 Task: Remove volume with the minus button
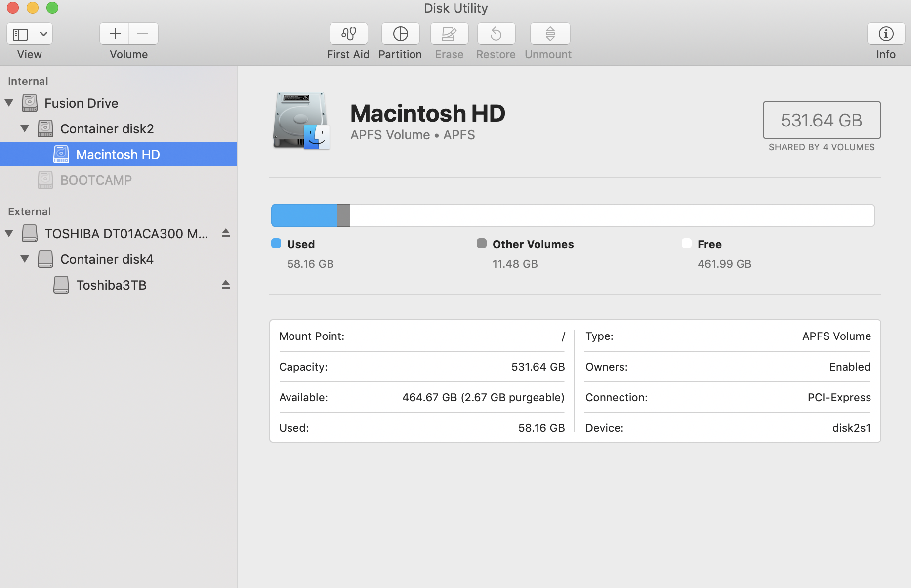coord(143,34)
